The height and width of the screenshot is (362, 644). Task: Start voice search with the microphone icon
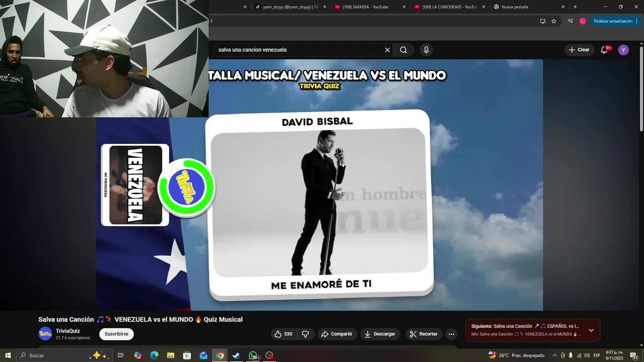tap(426, 50)
